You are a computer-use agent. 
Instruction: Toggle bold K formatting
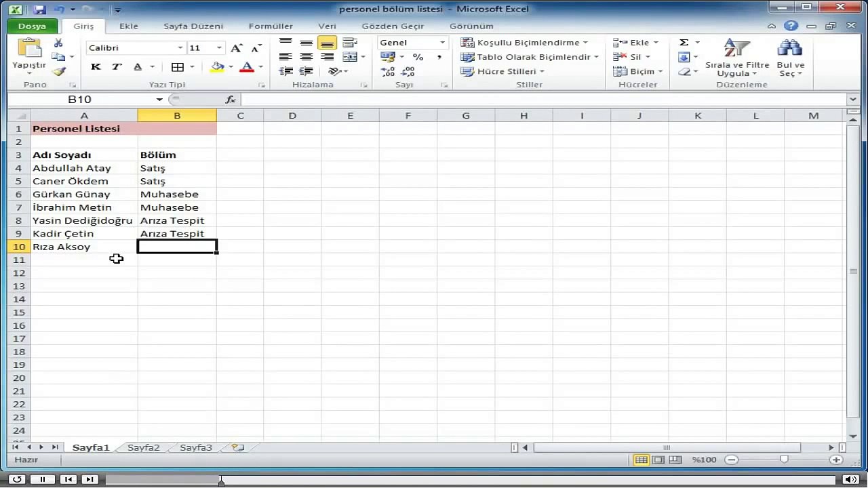96,67
